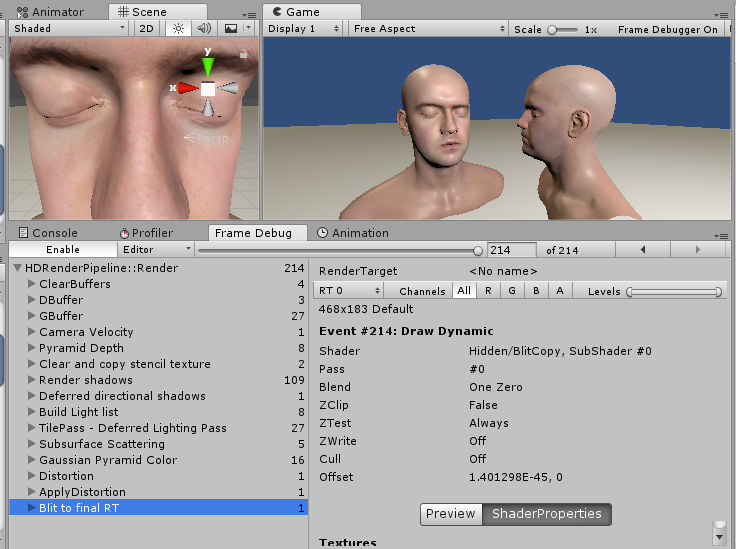Toggle 2D scene view mode
This screenshot has width=736, height=549.
pos(146,29)
